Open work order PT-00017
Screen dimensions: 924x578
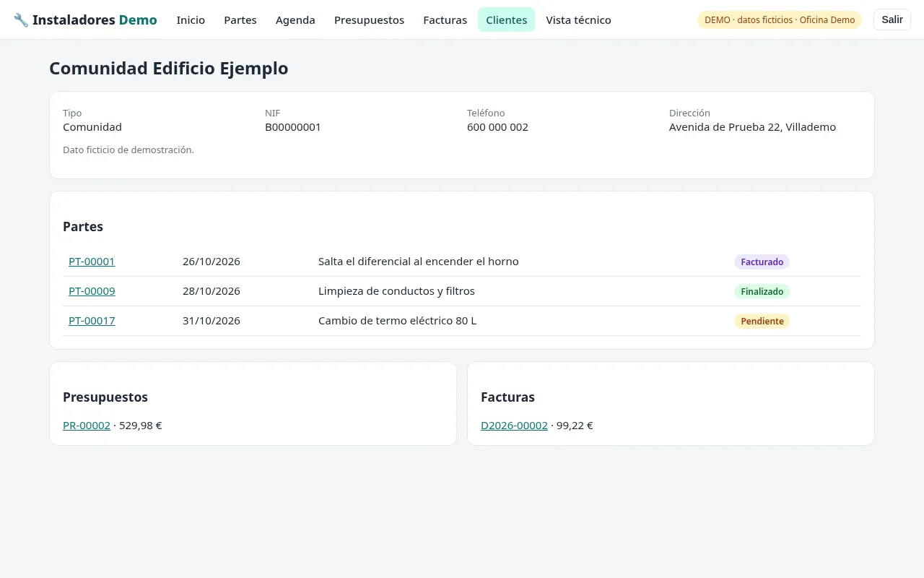point(92,321)
